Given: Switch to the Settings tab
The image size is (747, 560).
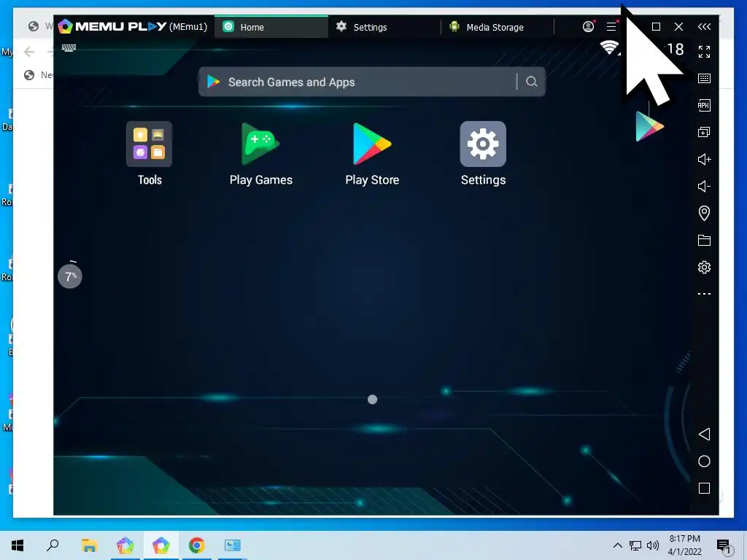Looking at the screenshot, I should pos(384,27).
